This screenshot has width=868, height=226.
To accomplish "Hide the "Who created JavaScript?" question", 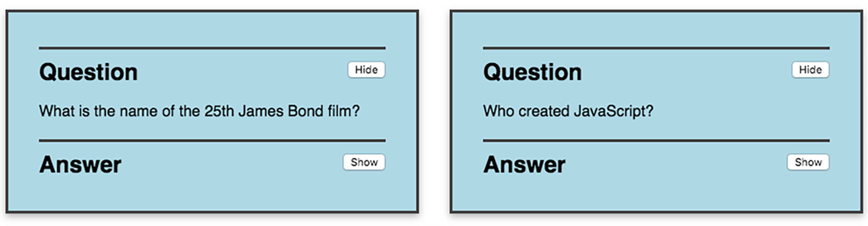I will (810, 70).
